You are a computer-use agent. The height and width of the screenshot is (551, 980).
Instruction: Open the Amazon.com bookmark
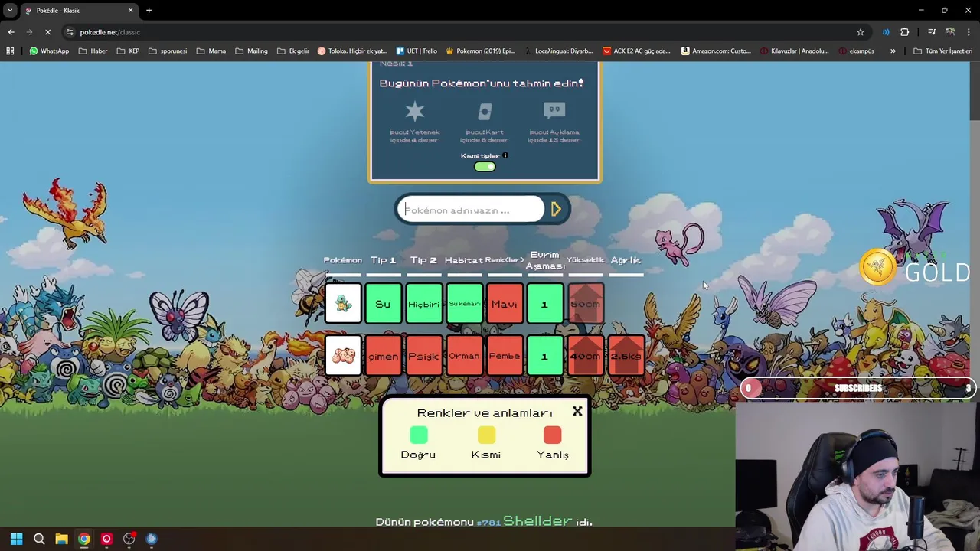tap(716, 51)
